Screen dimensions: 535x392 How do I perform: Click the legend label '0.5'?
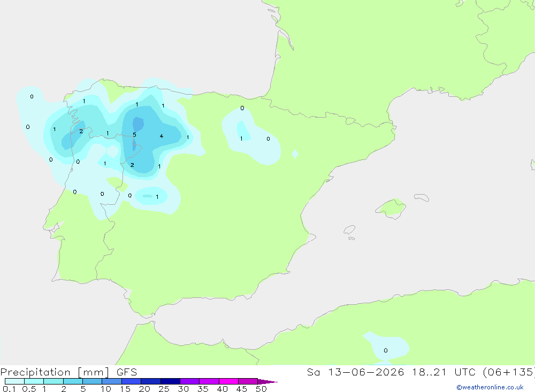tap(29, 389)
